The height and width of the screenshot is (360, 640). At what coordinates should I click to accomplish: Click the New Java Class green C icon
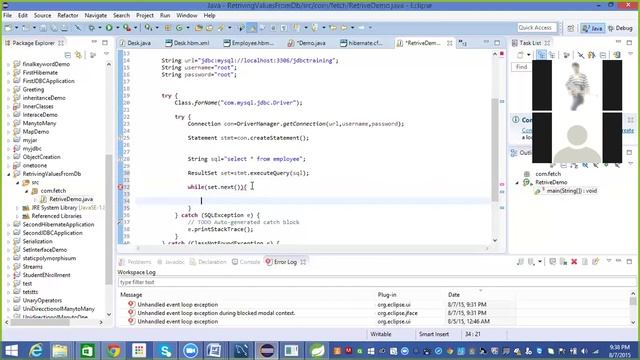pos(179,28)
